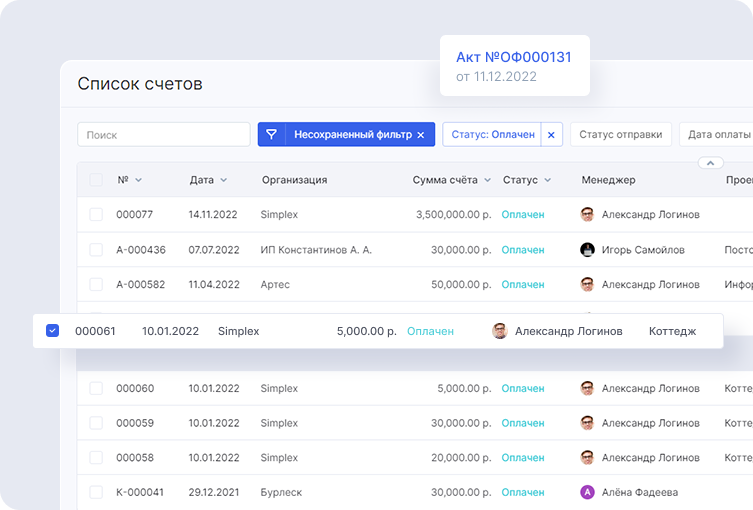Clear the 'Статус: Оплачен' filter chip
Image resolution: width=753 pixels, height=510 pixels.
click(551, 135)
